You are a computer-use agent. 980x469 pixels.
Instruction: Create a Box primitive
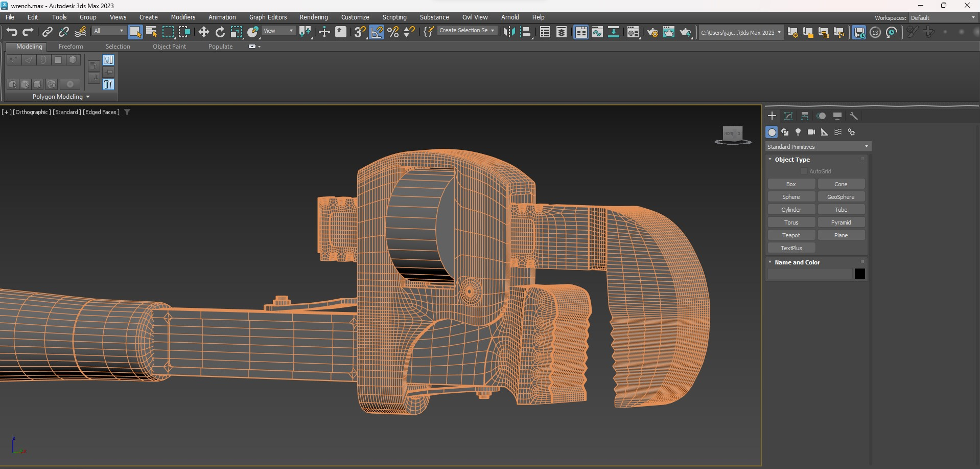coord(791,184)
